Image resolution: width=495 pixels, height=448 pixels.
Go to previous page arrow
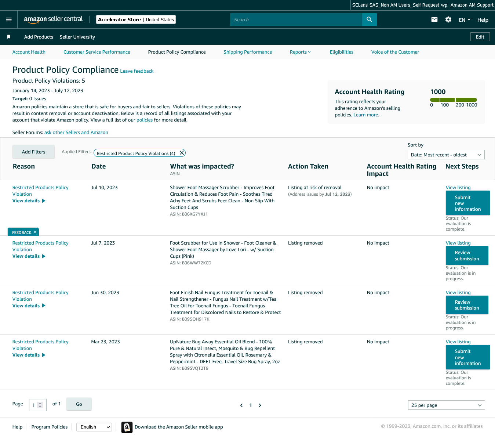pos(241,405)
